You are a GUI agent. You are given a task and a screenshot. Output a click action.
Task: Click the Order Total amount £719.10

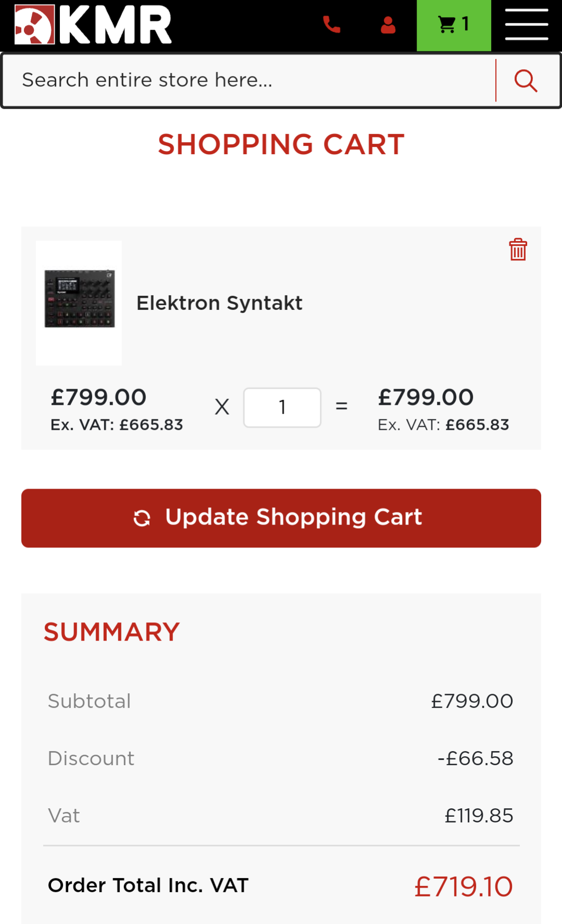[464, 886]
